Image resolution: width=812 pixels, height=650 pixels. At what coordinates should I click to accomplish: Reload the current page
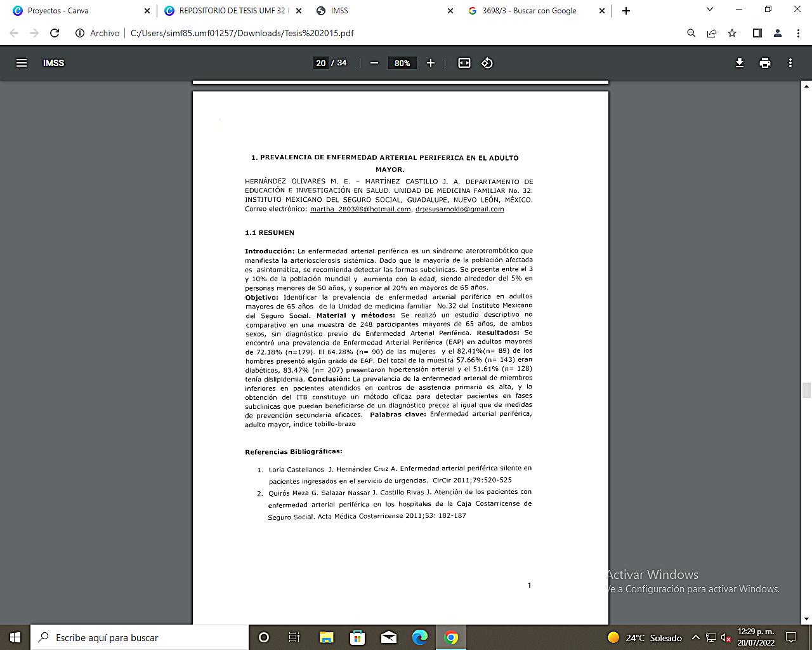pos(55,33)
